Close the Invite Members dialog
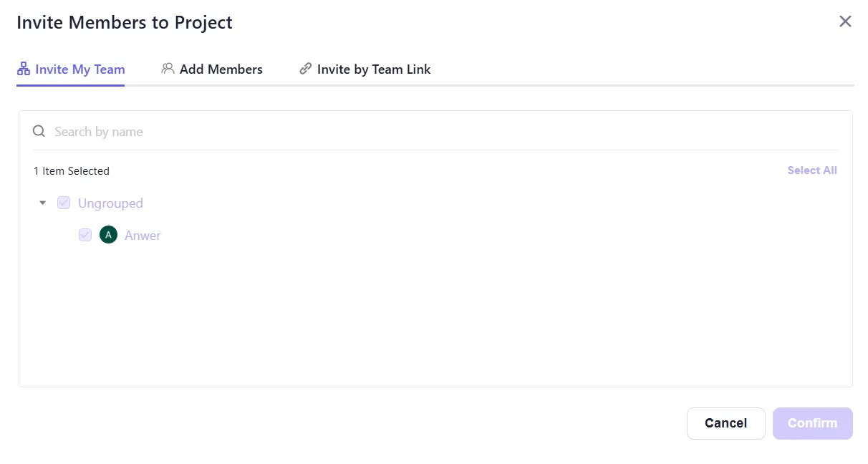This screenshot has width=868, height=464. [845, 21]
